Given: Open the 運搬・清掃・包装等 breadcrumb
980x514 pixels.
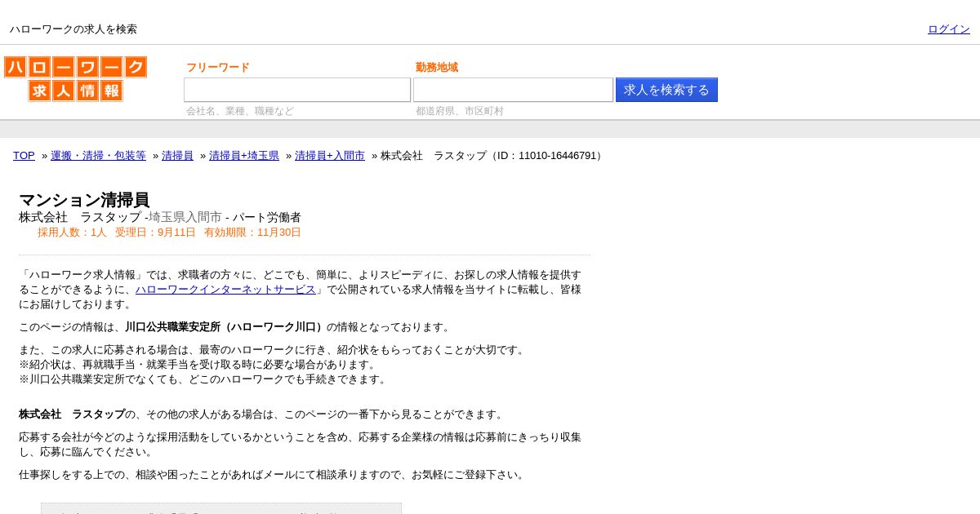Looking at the screenshot, I should pos(98,156).
